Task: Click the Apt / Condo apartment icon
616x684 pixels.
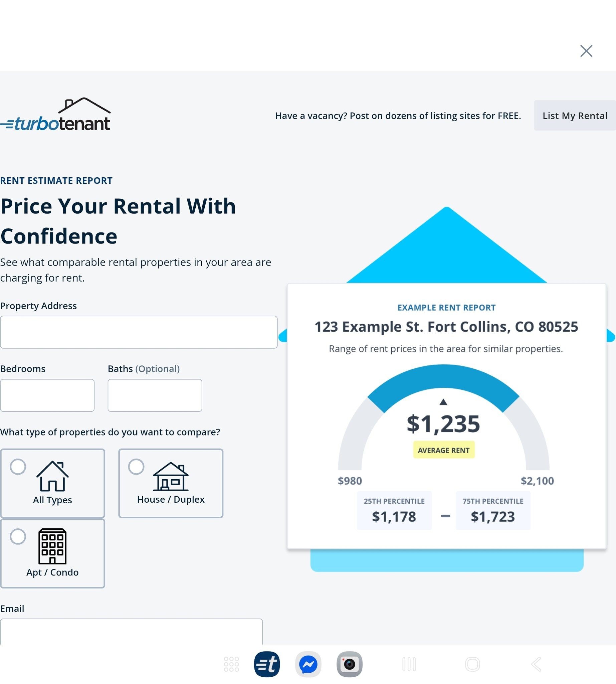Action: pyautogui.click(x=52, y=546)
